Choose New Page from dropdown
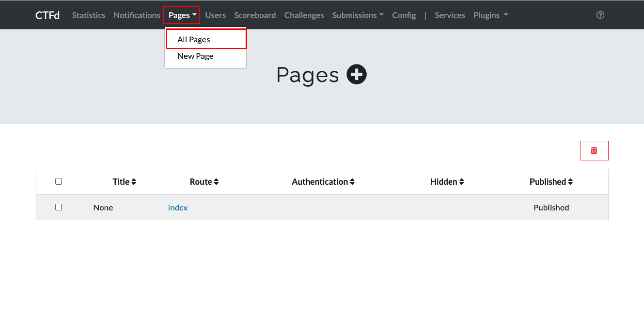Screen dimensions: 644x313 (195, 56)
